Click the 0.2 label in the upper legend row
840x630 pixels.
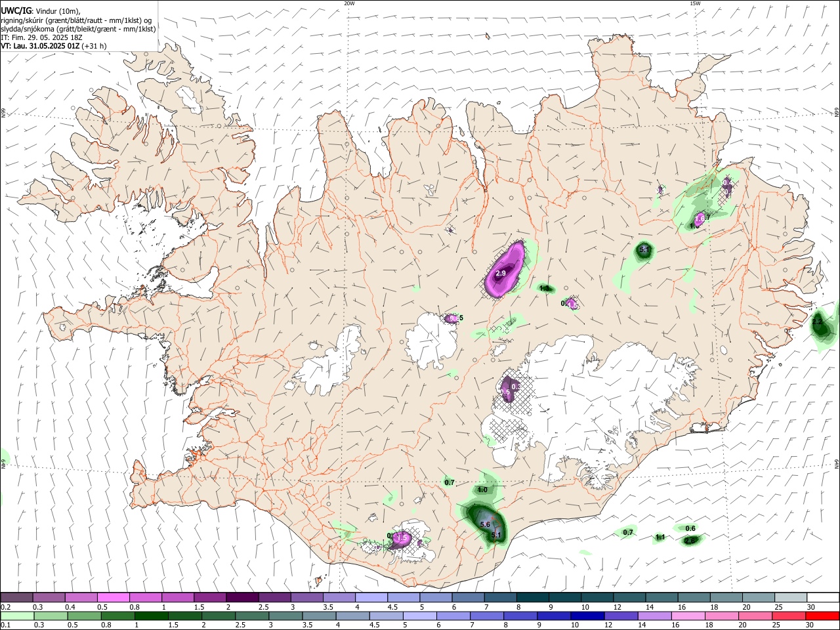[6, 607]
